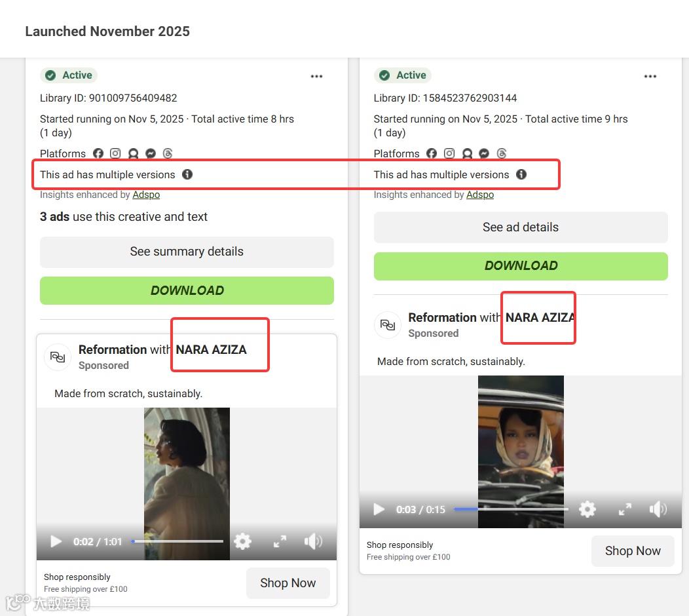Image resolution: width=689 pixels, height=616 pixels.
Task: Click Threads platform icon in right ad card
Action: tap(502, 153)
